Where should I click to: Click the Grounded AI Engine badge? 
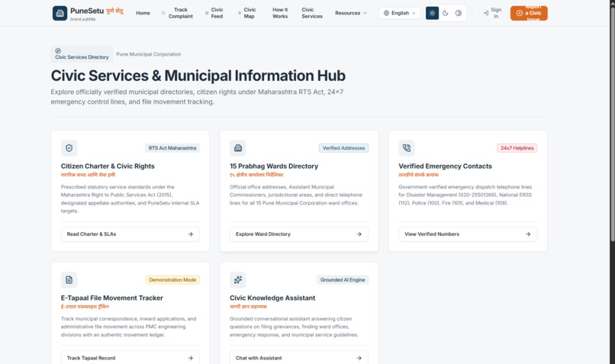coord(343,279)
